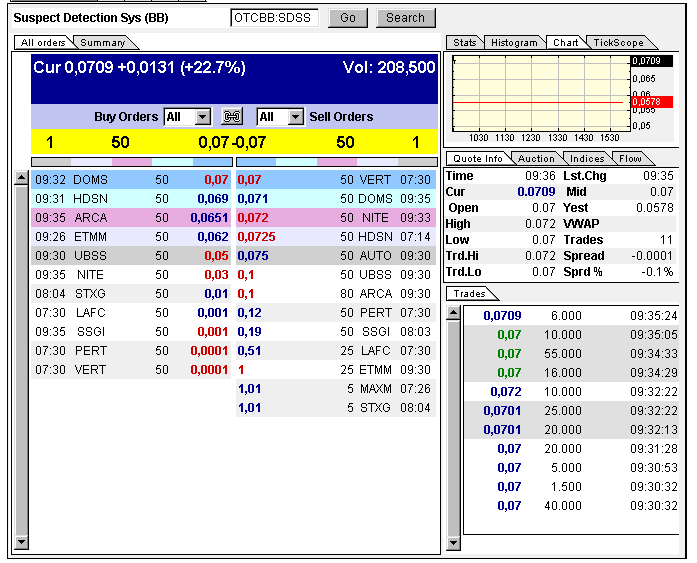The image size is (697, 563).
Task: Click the Search button
Action: pyautogui.click(x=405, y=18)
